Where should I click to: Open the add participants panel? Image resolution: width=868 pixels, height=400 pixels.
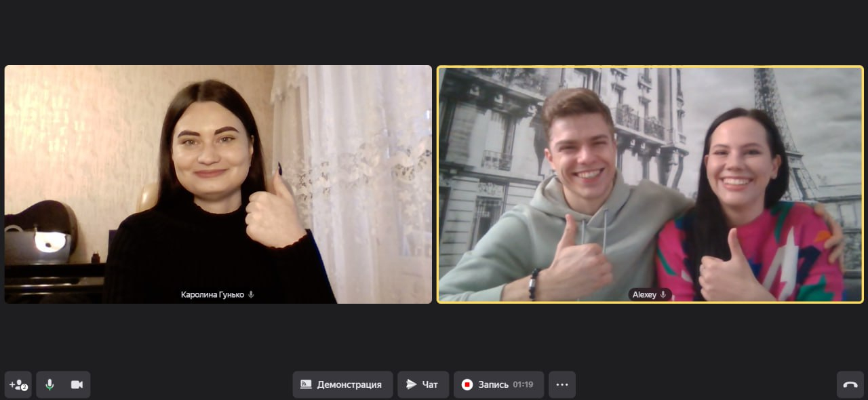[18, 384]
